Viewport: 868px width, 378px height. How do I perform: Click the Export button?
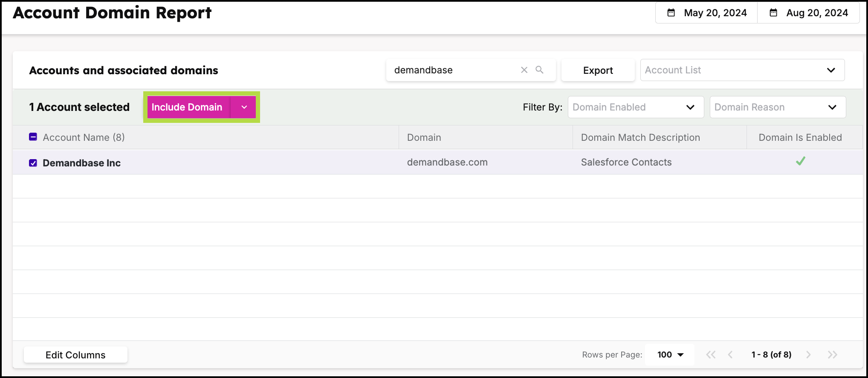click(598, 70)
